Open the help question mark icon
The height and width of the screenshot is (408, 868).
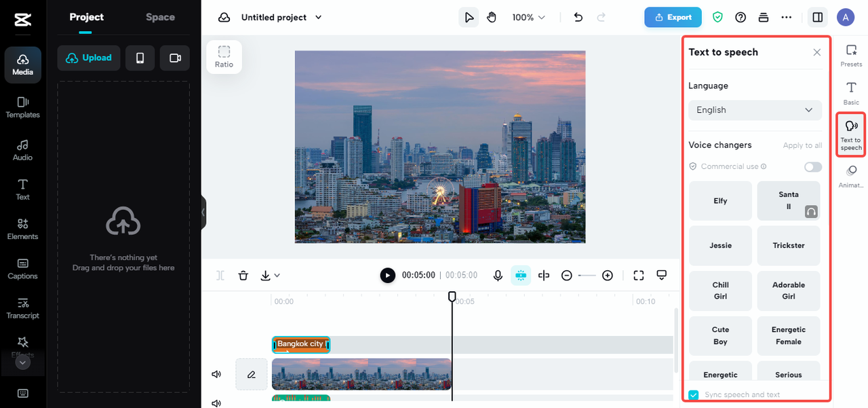click(741, 17)
